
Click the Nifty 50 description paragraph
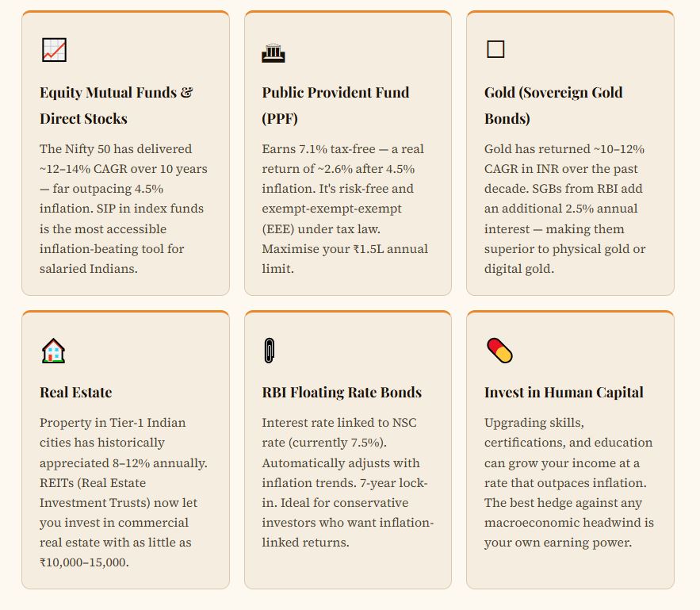pos(124,209)
